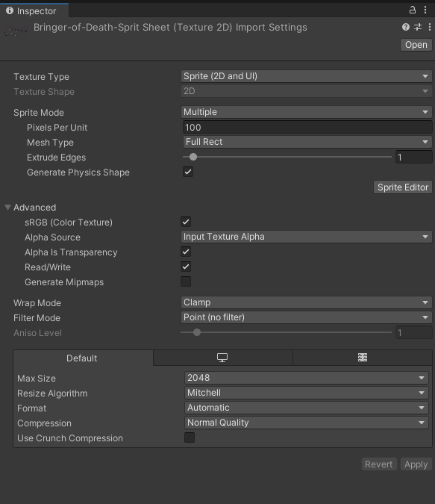
Task: Click the presets slider icon
Action: [418, 27]
